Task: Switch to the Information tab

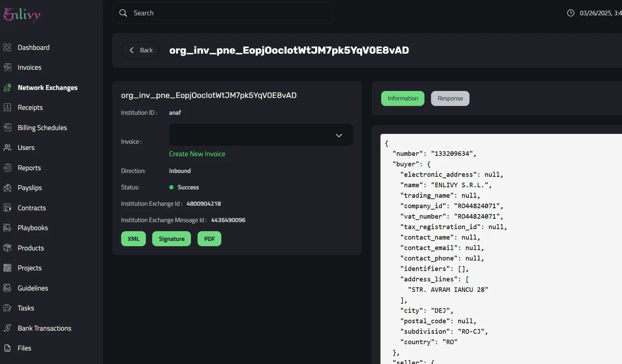Action: (403, 98)
